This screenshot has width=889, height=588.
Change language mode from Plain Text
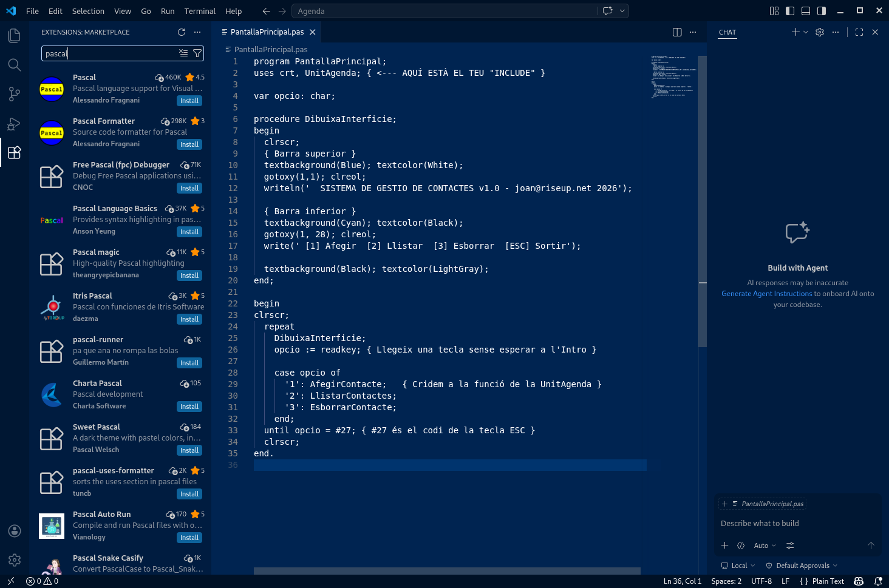click(828, 581)
